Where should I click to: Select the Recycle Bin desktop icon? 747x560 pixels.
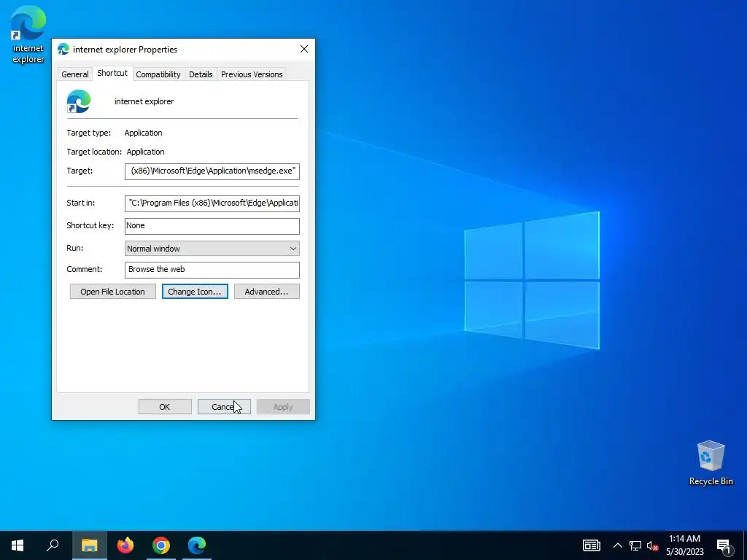point(711,463)
